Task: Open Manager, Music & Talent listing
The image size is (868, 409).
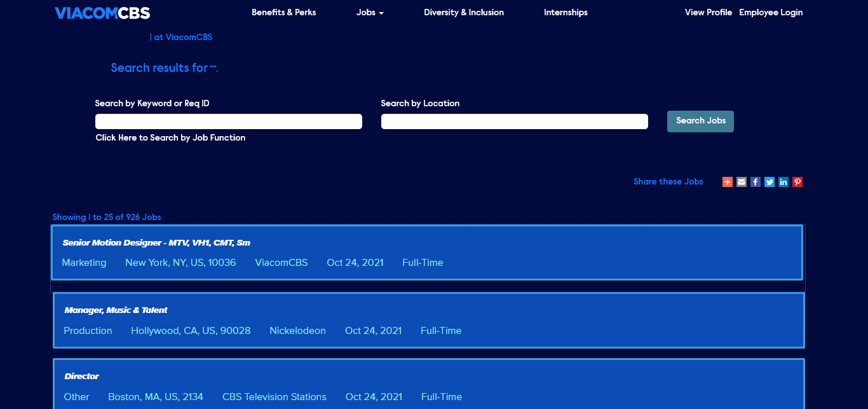Action: pos(116,310)
